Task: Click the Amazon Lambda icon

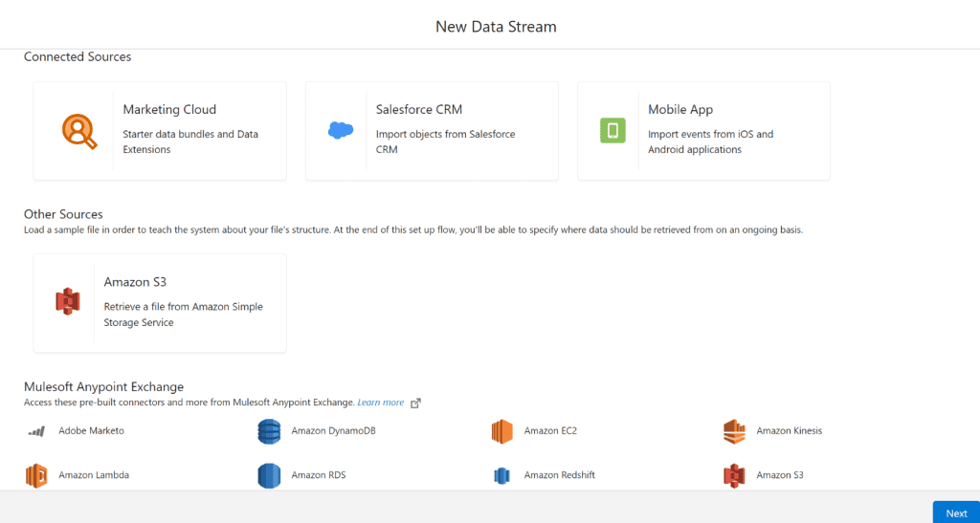Action: [x=37, y=475]
